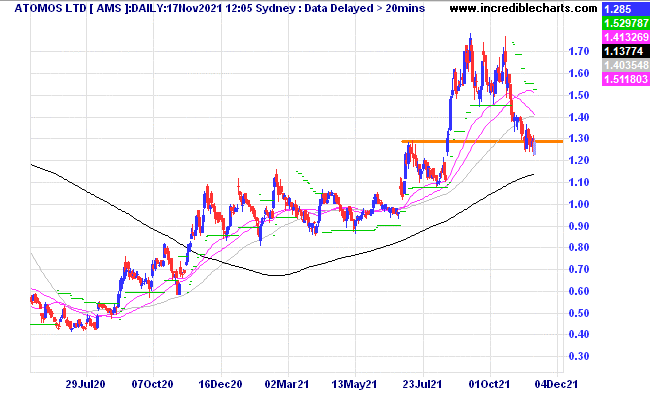The height and width of the screenshot is (395, 651).
Task: Click the 23Jul21 date axis label
Action: pos(423,384)
